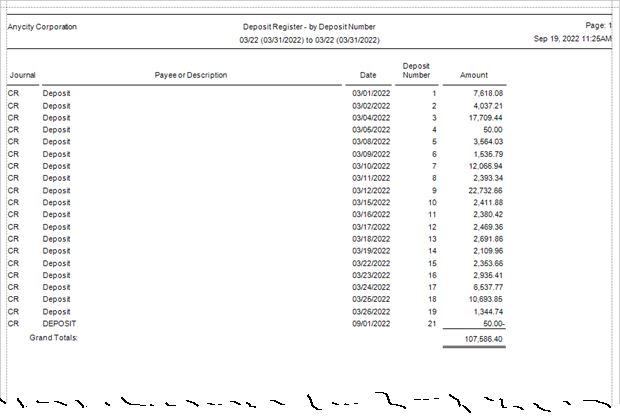Click the Deposit Register report title

point(309,27)
